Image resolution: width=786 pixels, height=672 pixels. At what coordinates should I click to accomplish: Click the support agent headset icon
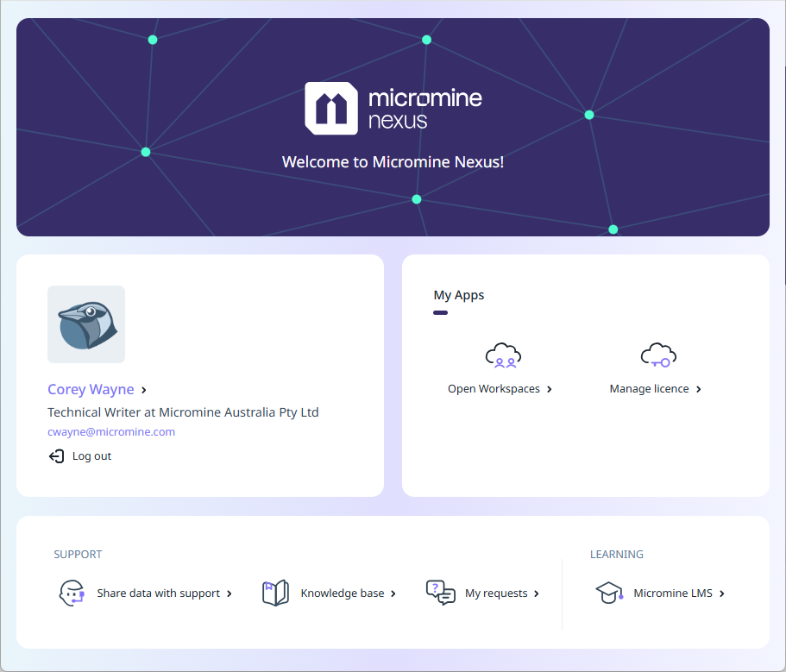click(x=72, y=593)
